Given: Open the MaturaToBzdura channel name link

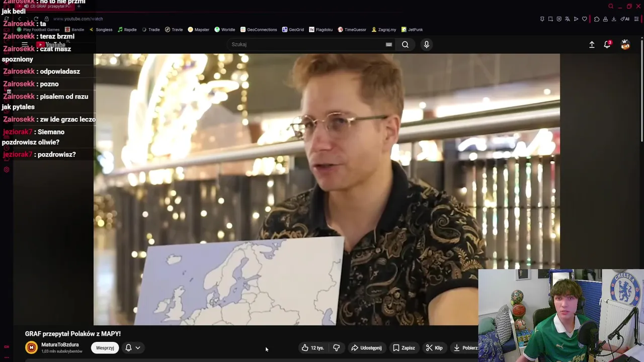Looking at the screenshot, I should pos(60,344).
